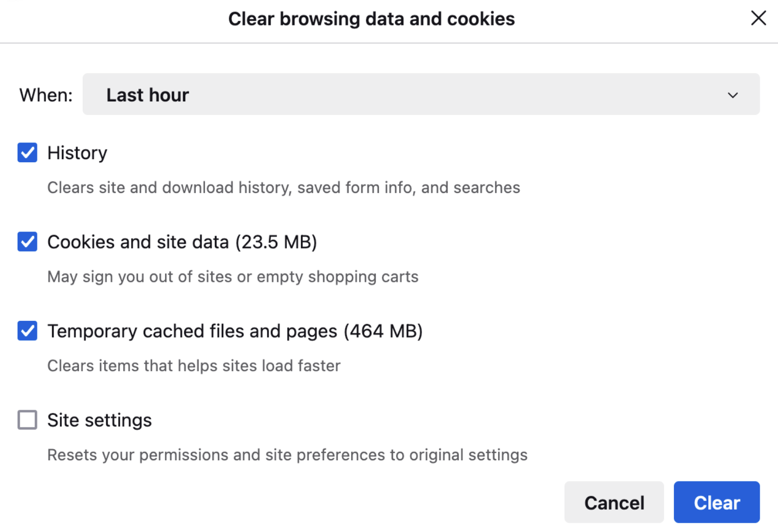Click the Clear browsing data title

click(371, 18)
